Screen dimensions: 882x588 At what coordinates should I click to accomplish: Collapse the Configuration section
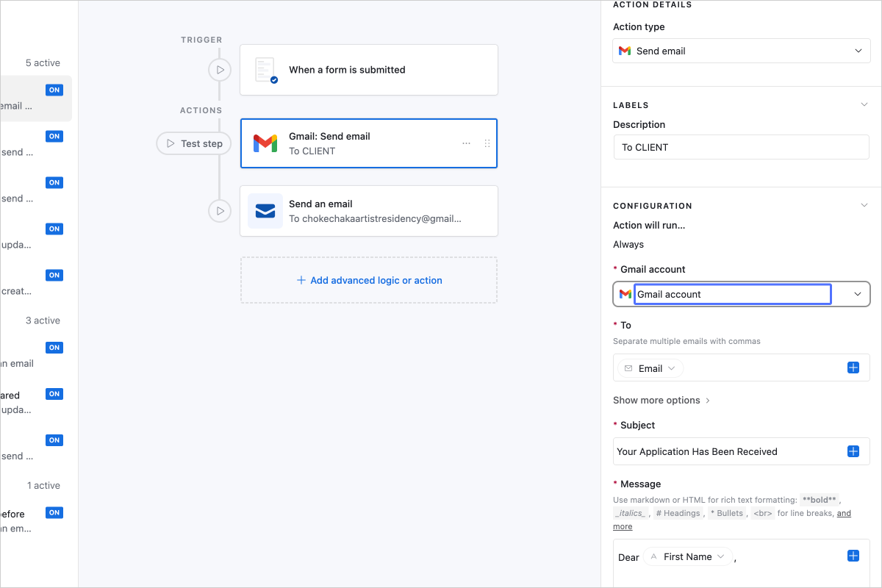(864, 205)
